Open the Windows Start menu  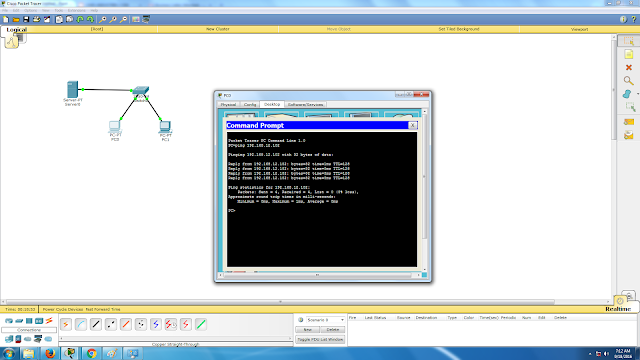click(x=9, y=353)
